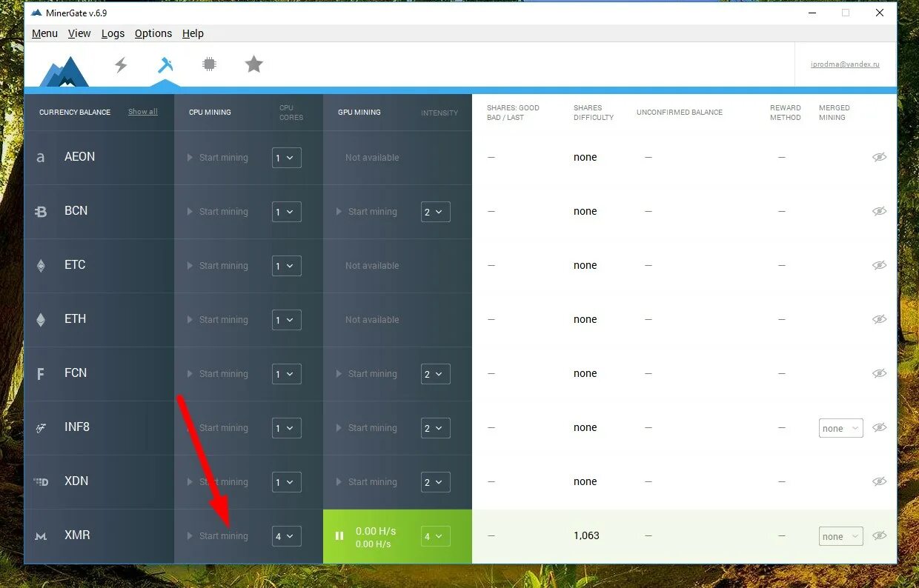This screenshot has height=588, width=919.
Task: Hide the INF8 row with eye icon
Action: 879,427
